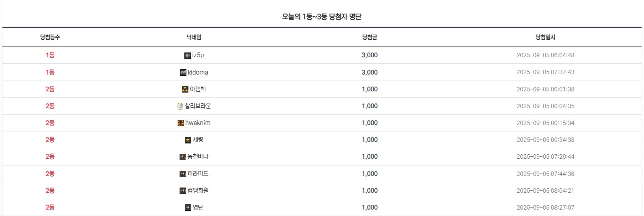
Task: Click the badge icon beside hwaknim
Action: [x=180, y=123]
